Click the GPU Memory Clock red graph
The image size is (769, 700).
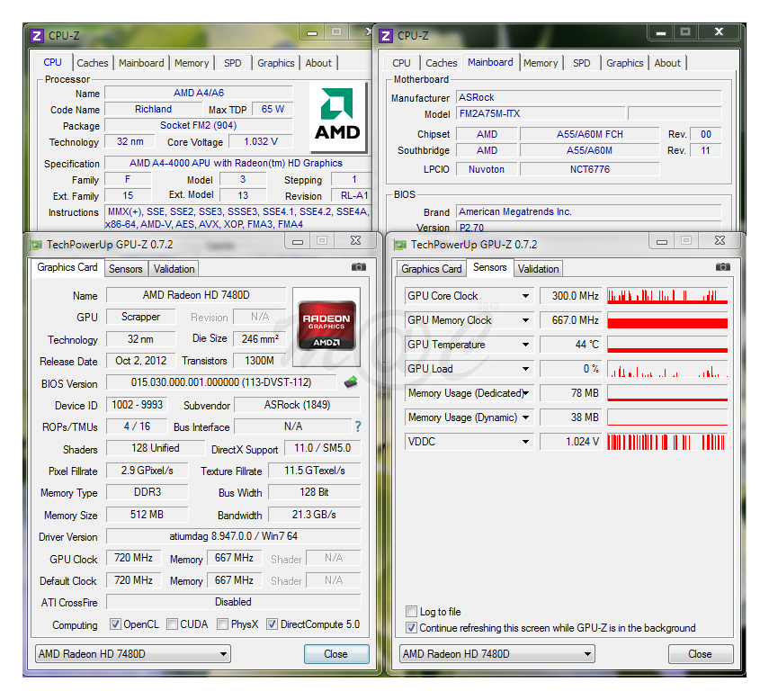click(x=666, y=320)
